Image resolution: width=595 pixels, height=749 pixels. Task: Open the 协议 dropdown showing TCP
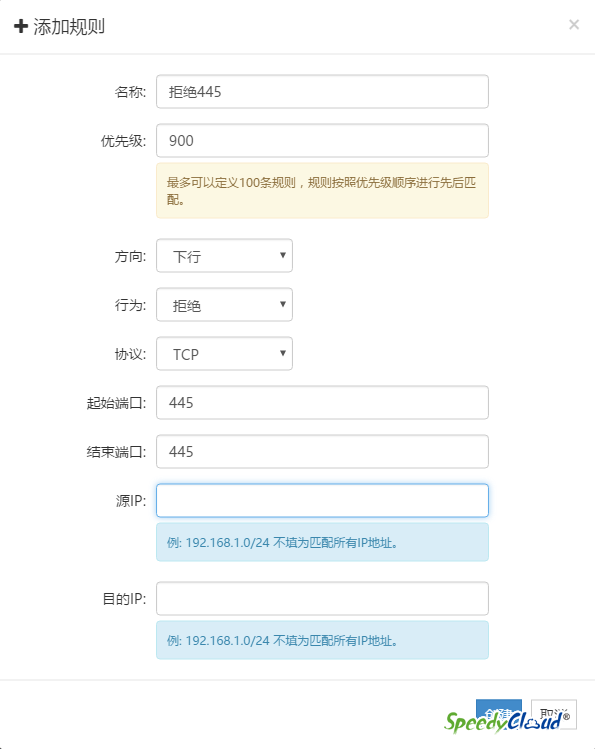coord(224,353)
